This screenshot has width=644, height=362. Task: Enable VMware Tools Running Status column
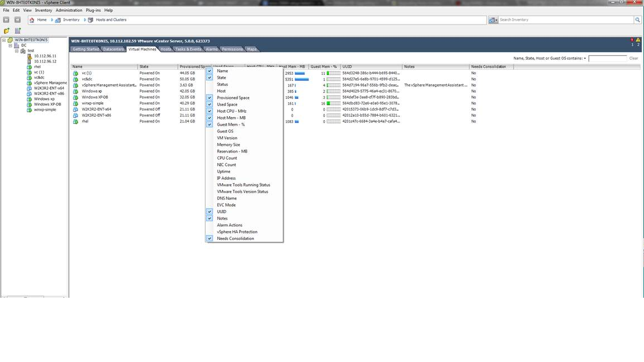coord(244,185)
